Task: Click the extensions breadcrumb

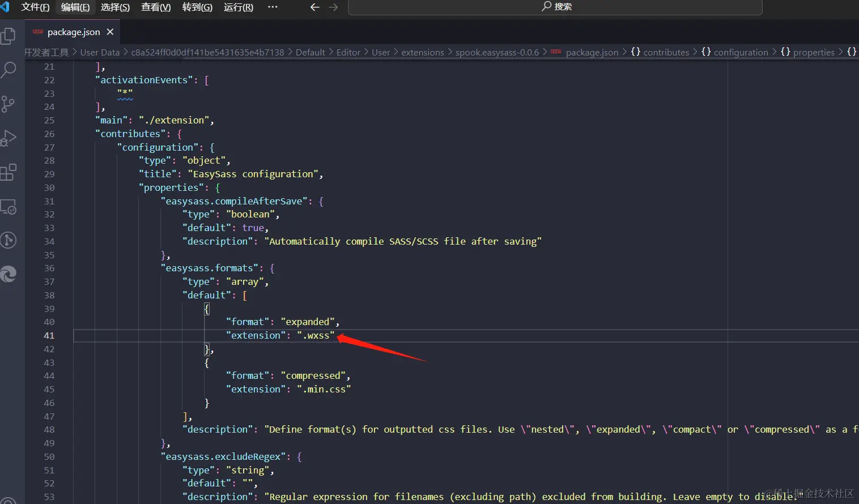Action: point(423,52)
